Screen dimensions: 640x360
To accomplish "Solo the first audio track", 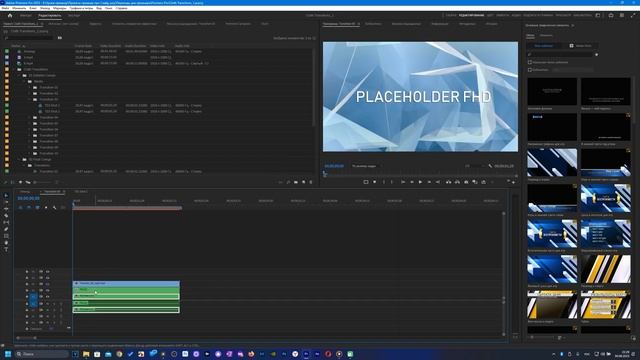I will 54,303.
